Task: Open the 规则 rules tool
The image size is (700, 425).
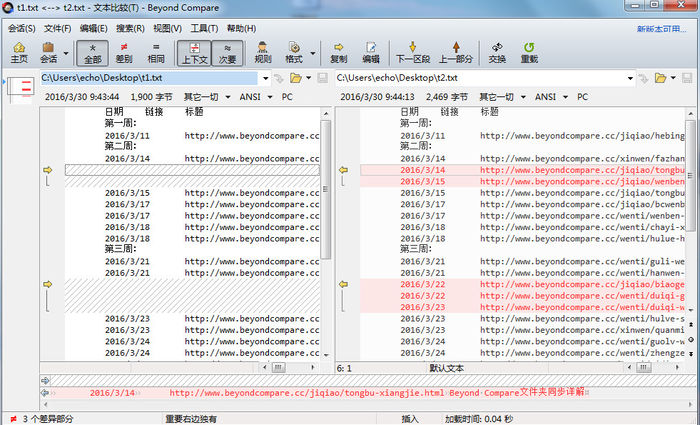Action: (262, 53)
